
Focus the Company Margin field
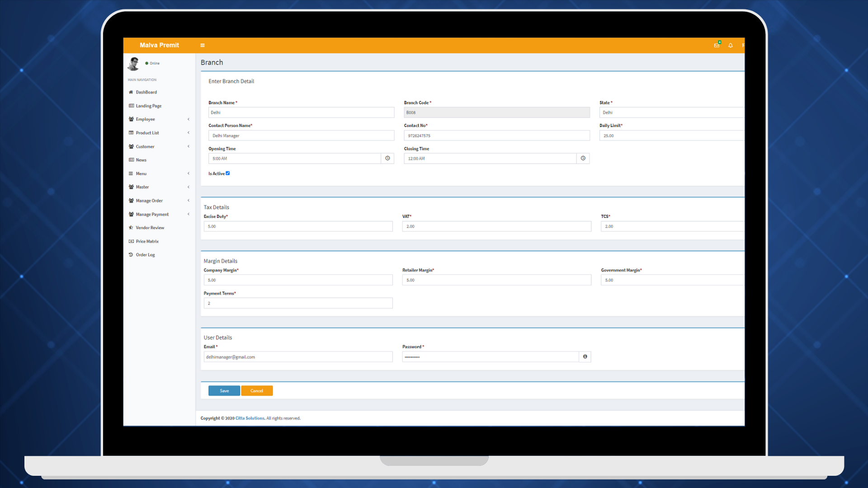298,280
